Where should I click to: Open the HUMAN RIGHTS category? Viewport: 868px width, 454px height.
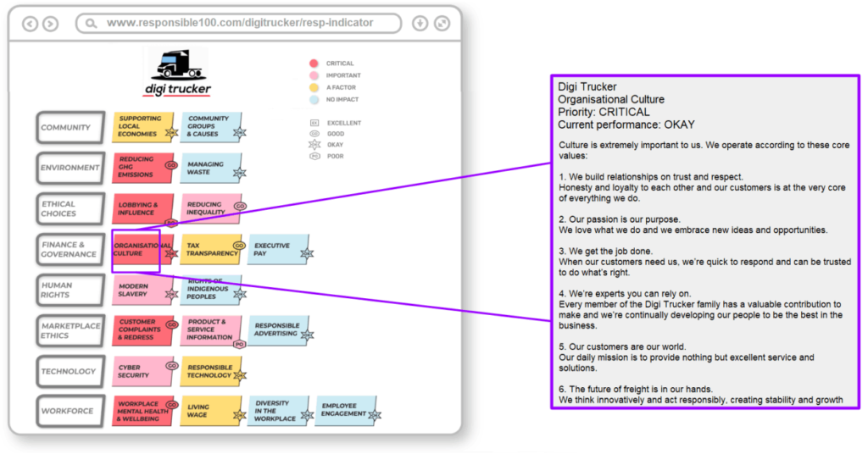click(x=70, y=291)
